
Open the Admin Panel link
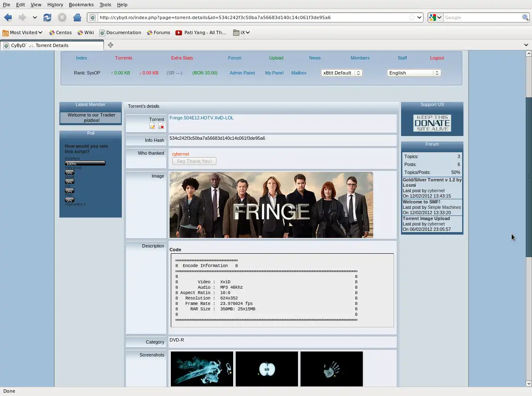coord(242,73)
